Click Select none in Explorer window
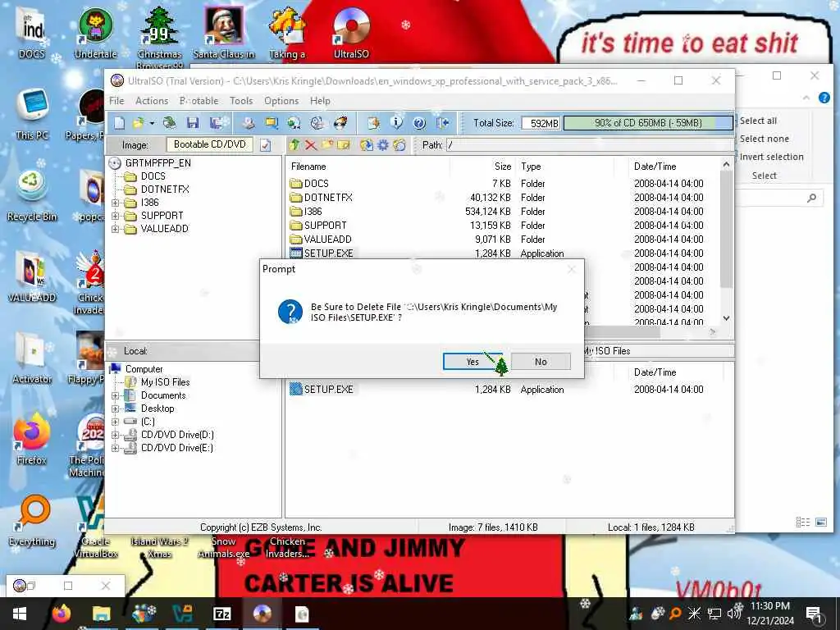 tap(764, 139)
